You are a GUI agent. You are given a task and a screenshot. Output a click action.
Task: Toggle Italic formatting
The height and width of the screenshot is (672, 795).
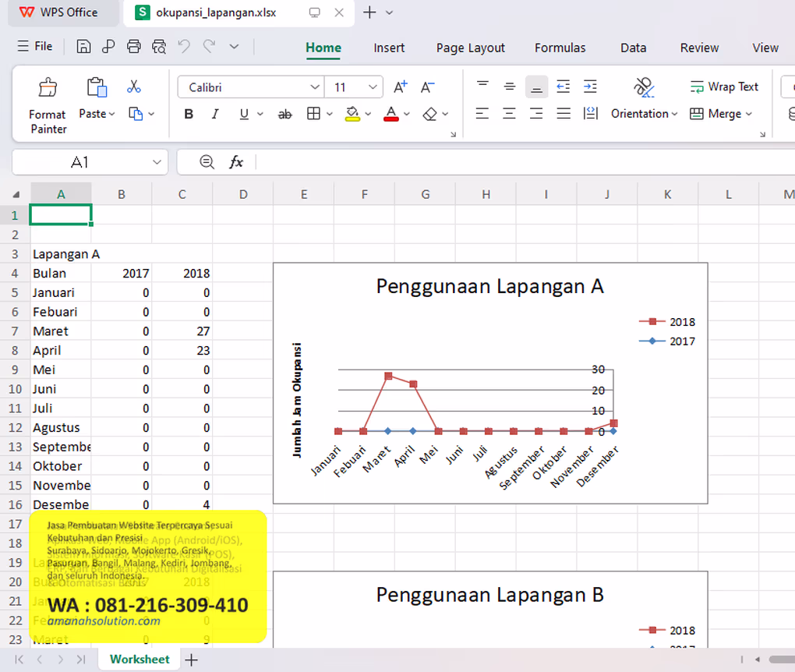pyautogui.click(x=215, y=114)
